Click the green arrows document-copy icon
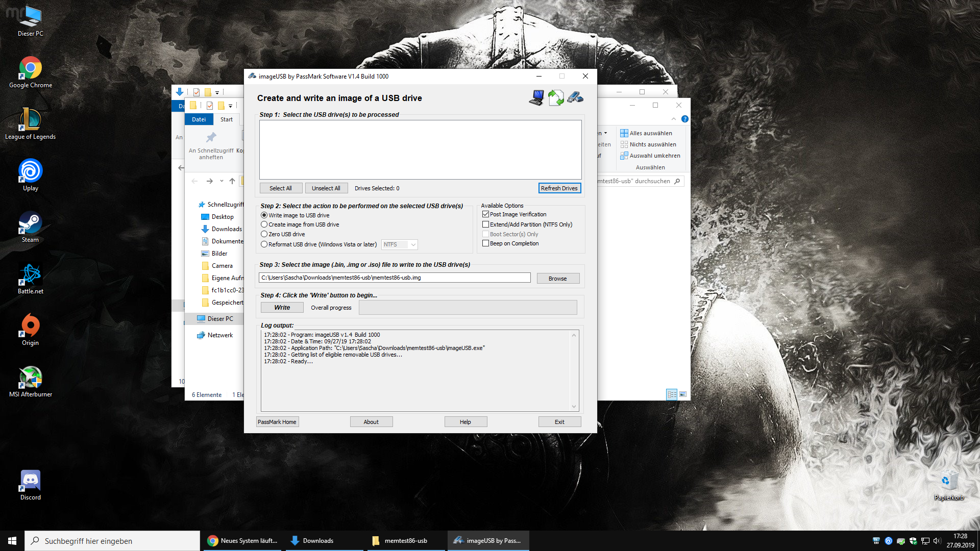 556,97
